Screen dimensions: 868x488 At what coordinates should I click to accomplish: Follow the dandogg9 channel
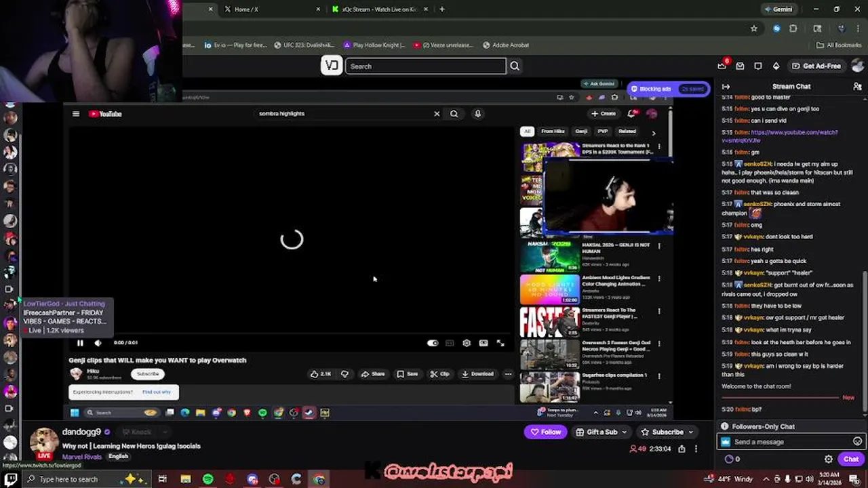pyautogui.click(x=546, y=432)
